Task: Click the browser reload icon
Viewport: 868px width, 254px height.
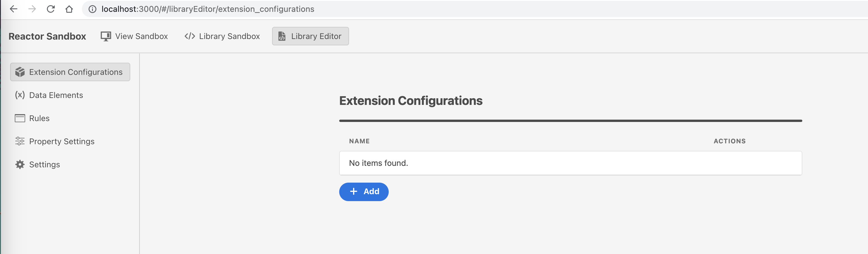Action: pos(51,9)
